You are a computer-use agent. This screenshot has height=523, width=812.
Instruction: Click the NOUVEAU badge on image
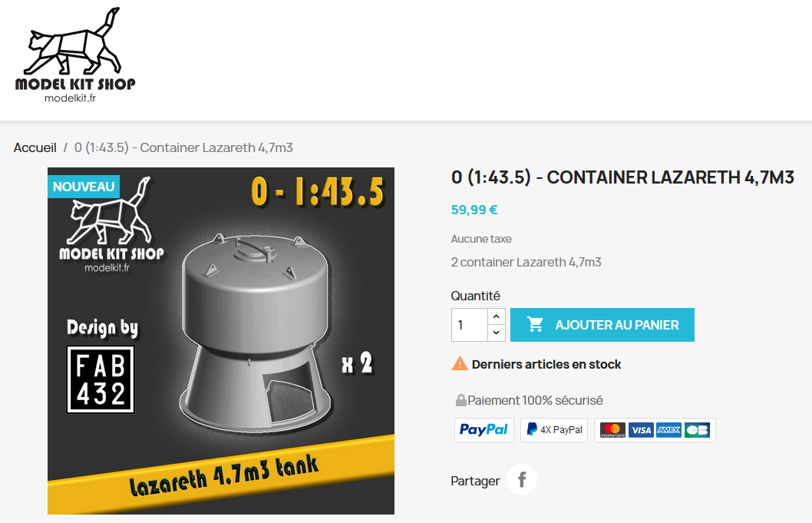click(x=84, y=187)
